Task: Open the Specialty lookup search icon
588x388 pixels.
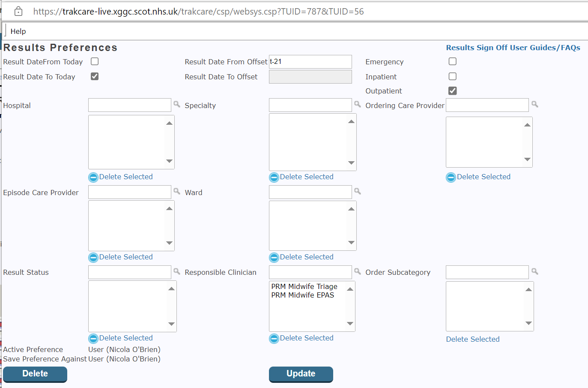Action: click(358, 104)
